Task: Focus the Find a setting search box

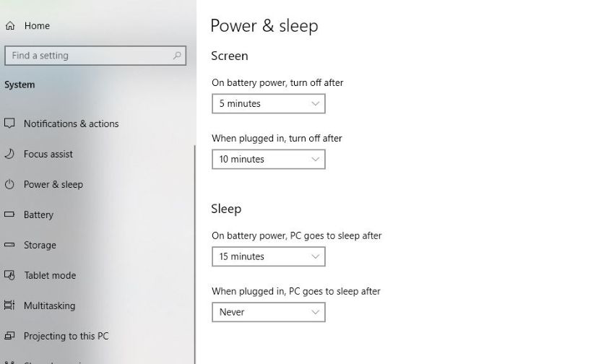Action: [87, 56]
